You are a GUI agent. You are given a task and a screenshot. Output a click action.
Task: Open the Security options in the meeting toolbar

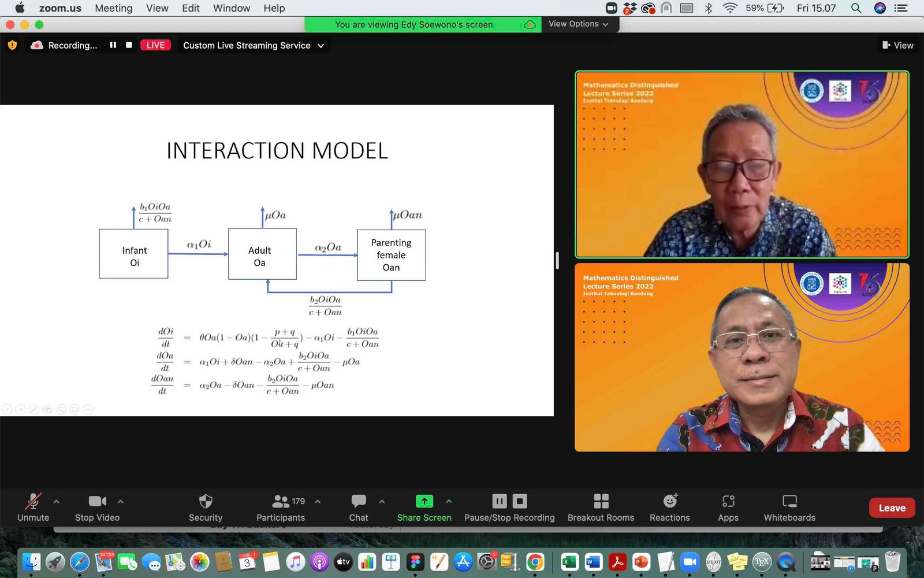tap(206, 507)
